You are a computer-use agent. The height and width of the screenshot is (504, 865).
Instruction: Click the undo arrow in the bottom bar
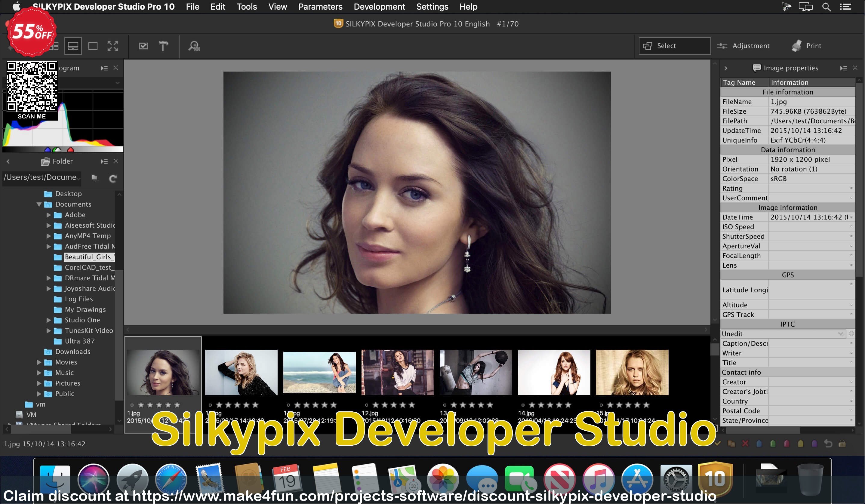click(x=828, y=444)
